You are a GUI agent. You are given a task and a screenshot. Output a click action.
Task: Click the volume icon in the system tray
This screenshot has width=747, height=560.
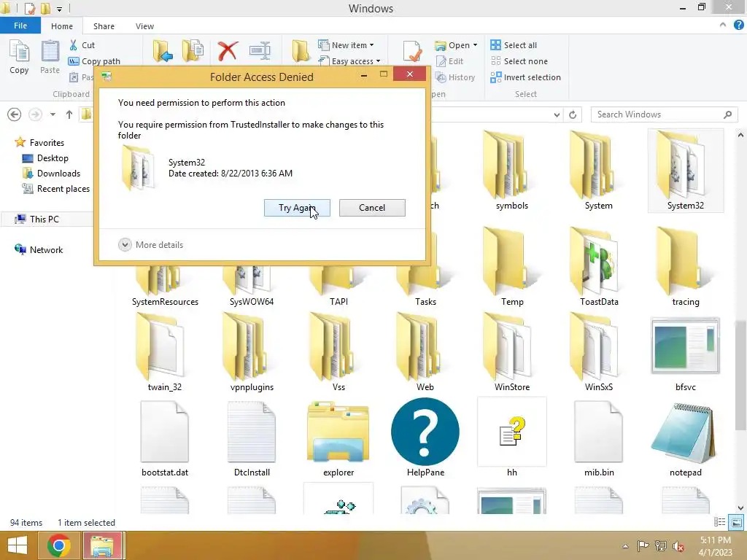pos(678,546)
